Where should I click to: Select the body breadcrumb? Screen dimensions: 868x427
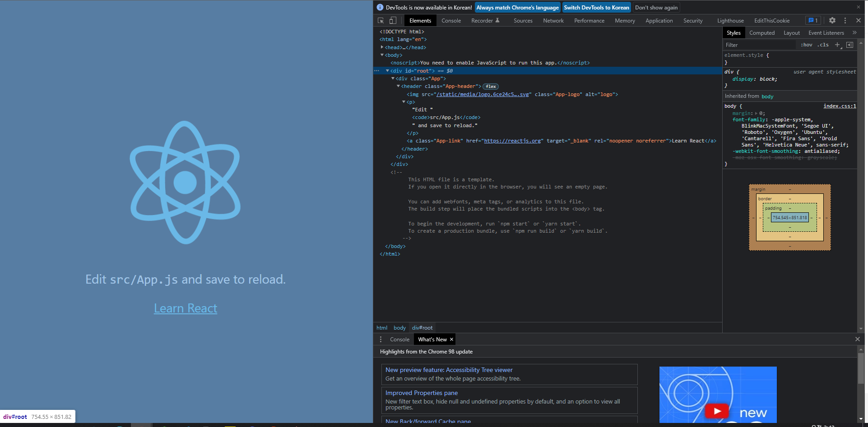coord(399,328)
